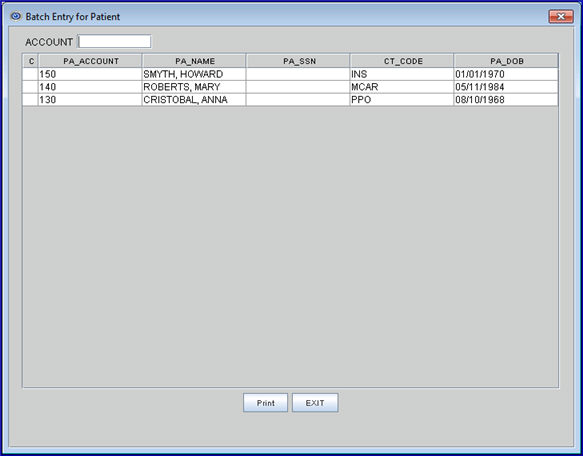
Task: Click the EXIT button
Action: click(x=315, y=403)
